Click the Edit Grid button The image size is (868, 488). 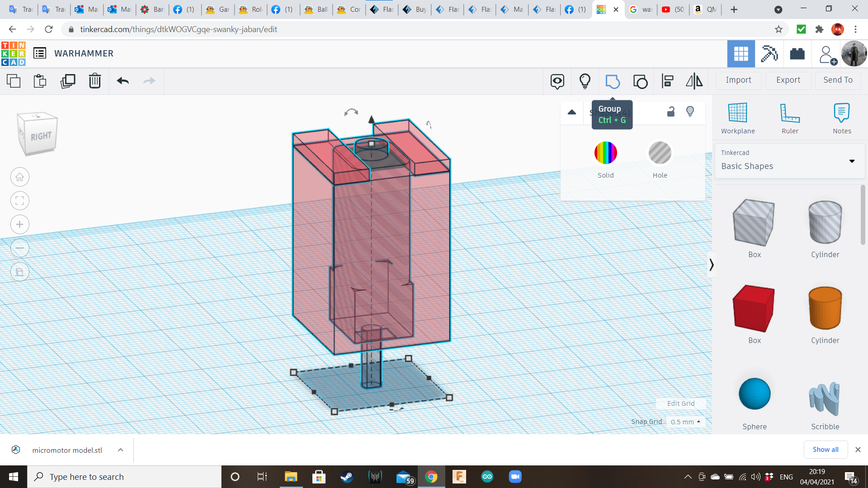680,404
